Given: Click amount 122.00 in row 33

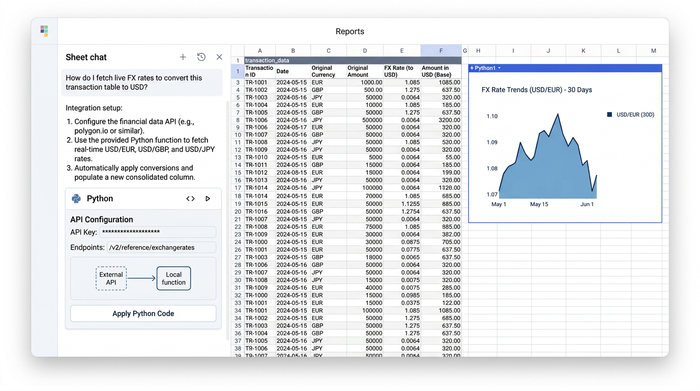Looking at the screenshot, I should [x=441, y=303].
